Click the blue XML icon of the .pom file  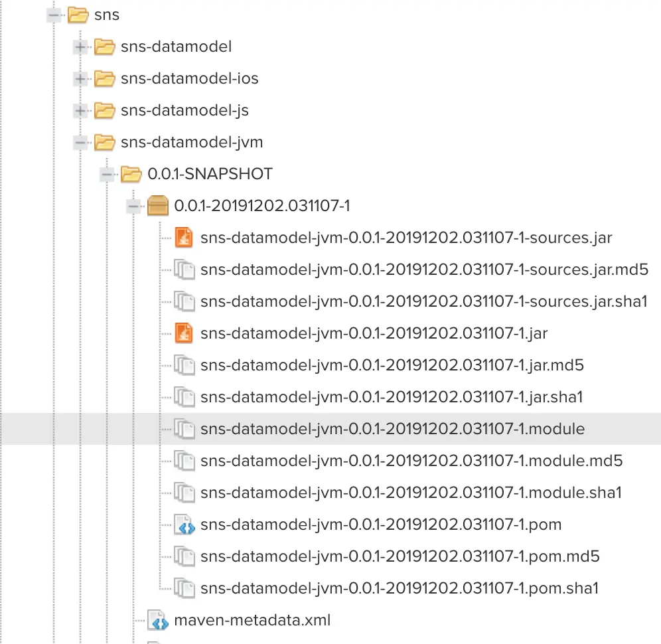[184, 524]
